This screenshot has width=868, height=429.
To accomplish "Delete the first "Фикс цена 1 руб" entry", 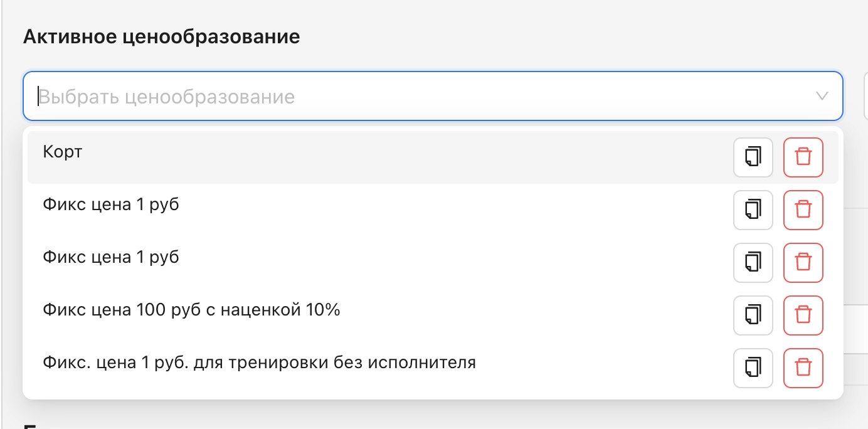I will click(803, 210).
